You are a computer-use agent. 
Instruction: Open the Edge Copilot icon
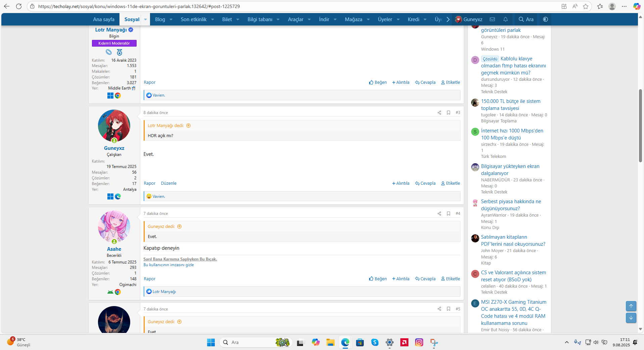pos(637,6)
